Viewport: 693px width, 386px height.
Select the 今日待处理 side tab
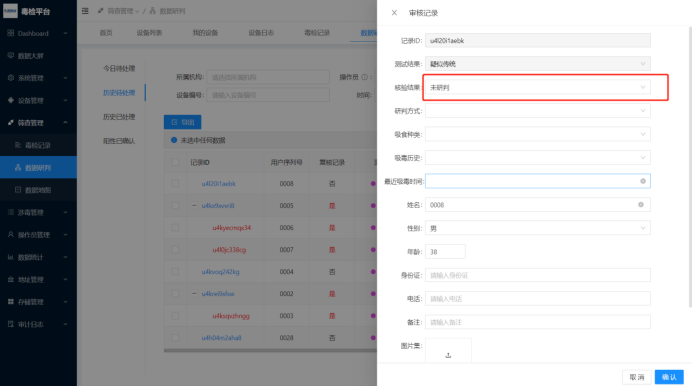coord(119,69)
